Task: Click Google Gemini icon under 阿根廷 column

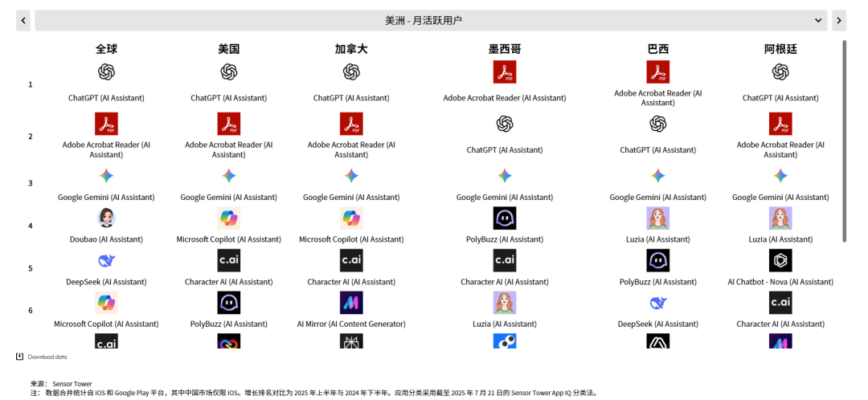Action: (x=780, y=176)
